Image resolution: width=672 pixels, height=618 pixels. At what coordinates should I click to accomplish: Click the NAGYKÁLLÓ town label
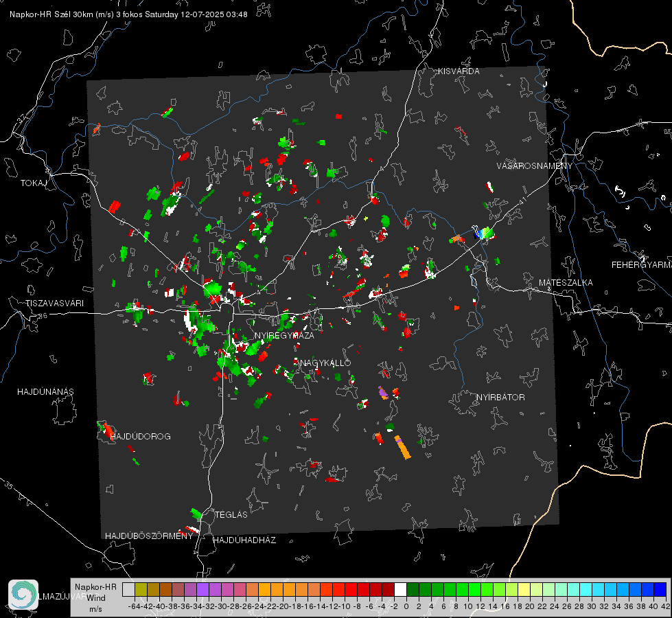coord(325,363)
